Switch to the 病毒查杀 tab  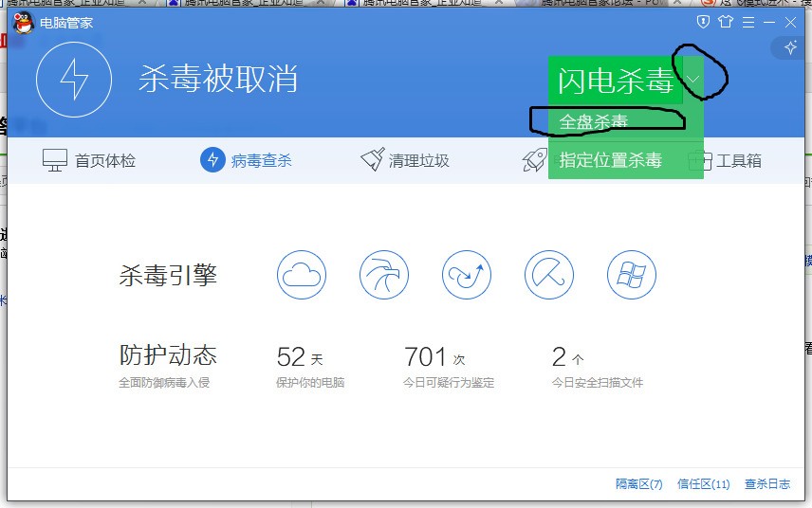point(246,160)
